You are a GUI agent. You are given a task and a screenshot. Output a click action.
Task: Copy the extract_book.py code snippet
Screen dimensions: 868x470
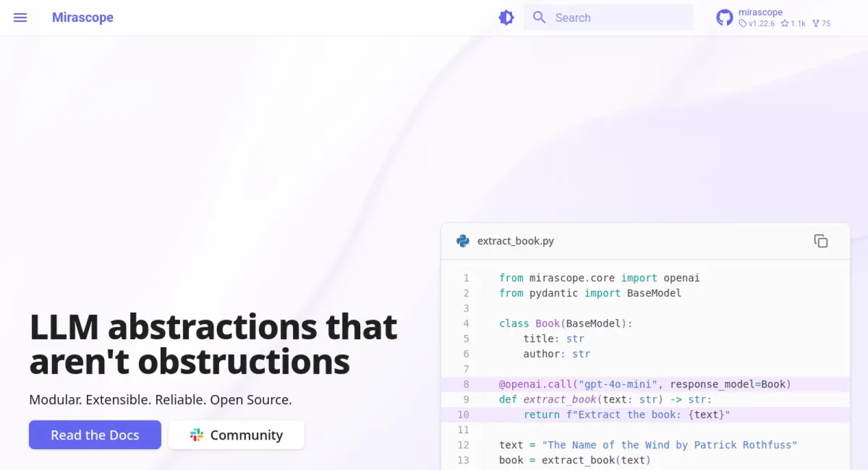(820, 241)
